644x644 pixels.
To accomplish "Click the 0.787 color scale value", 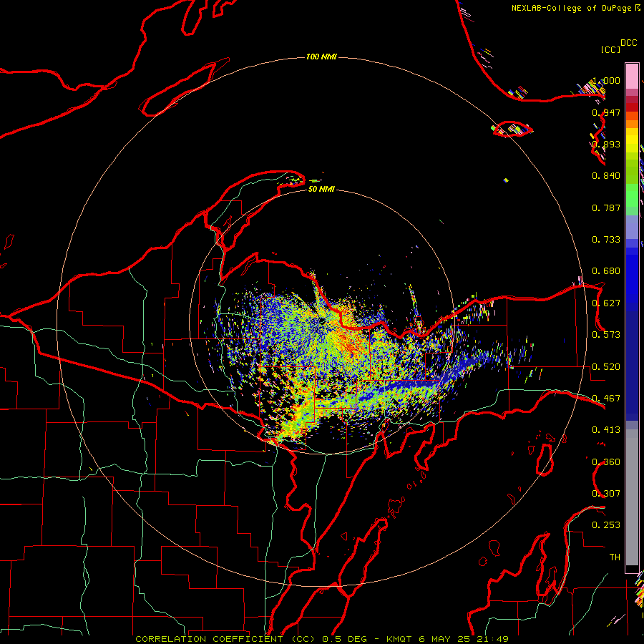I will click(x=606, y=208).
